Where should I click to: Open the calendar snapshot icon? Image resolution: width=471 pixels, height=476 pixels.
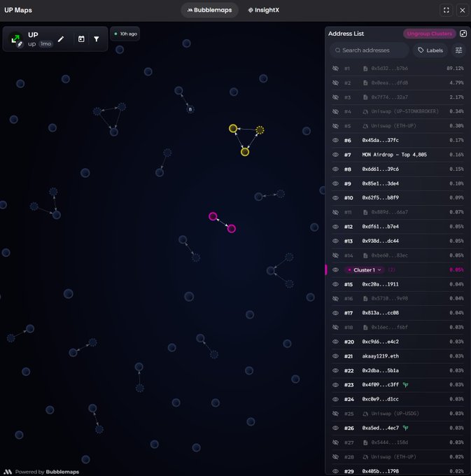point(81,39)
